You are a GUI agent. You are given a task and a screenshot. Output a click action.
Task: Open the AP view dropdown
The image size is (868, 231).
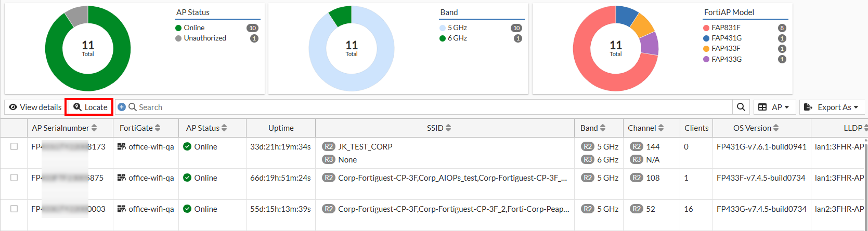coord(774,107)
